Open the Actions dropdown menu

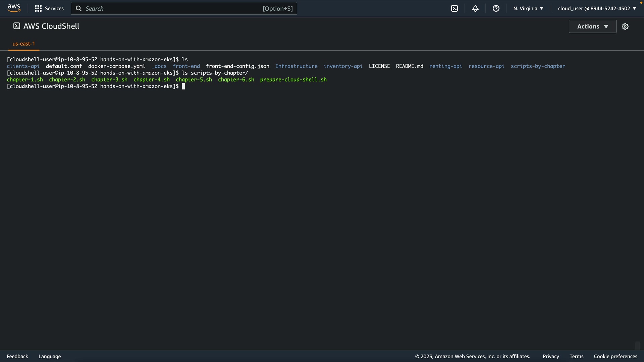point(592,26)
